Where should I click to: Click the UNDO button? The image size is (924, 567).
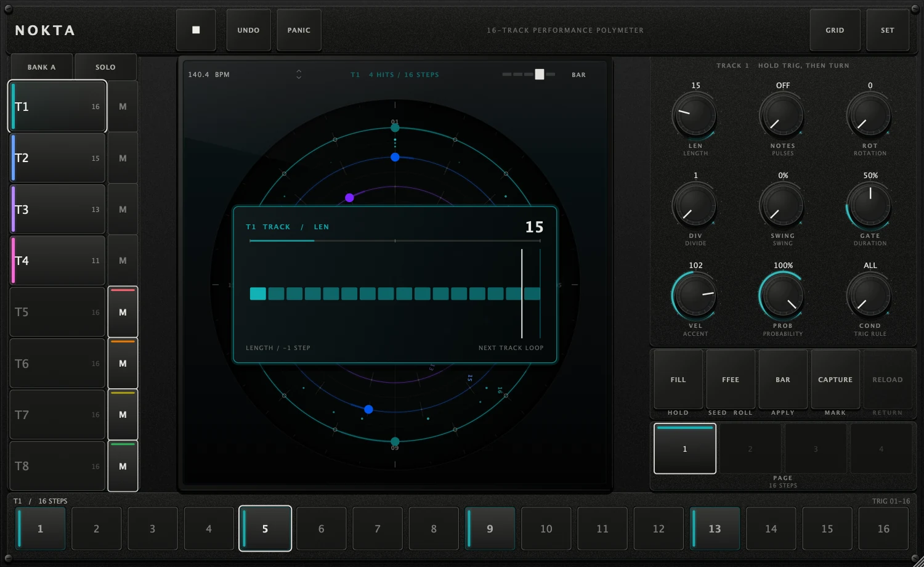(248, 30)
